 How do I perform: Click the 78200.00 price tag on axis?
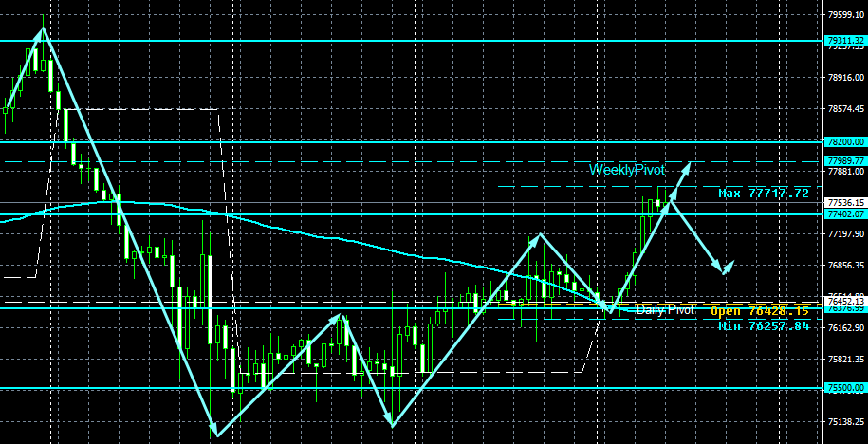coord(845,141)
